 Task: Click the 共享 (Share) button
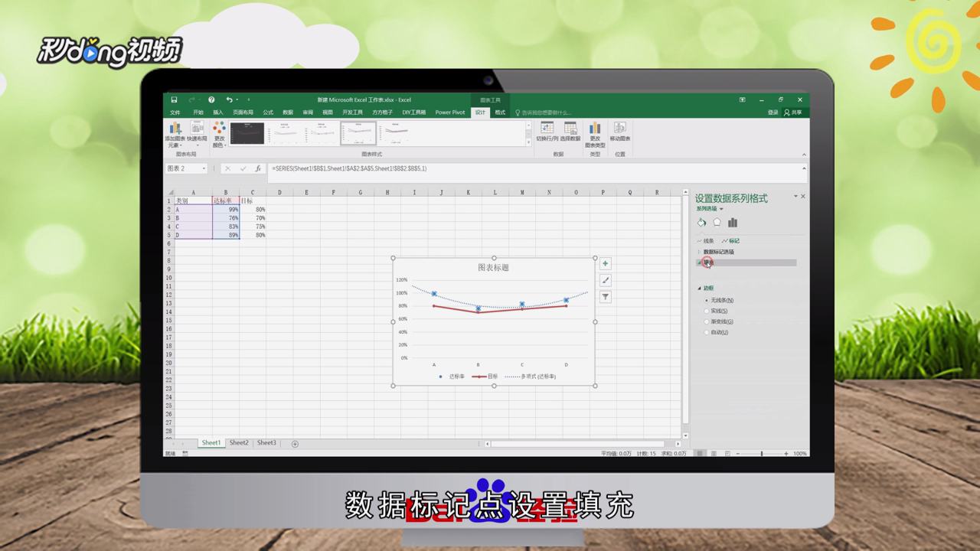[x=793, y=112]
